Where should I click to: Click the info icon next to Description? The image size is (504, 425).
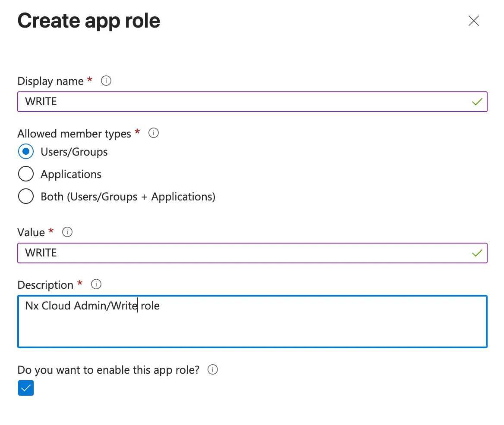coord(96,284)
